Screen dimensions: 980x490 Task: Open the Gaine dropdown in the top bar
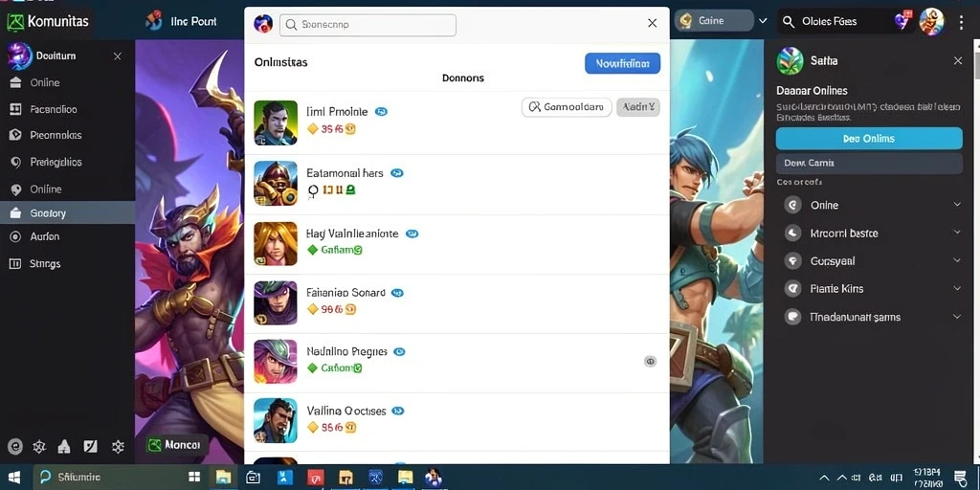[714, 21]
